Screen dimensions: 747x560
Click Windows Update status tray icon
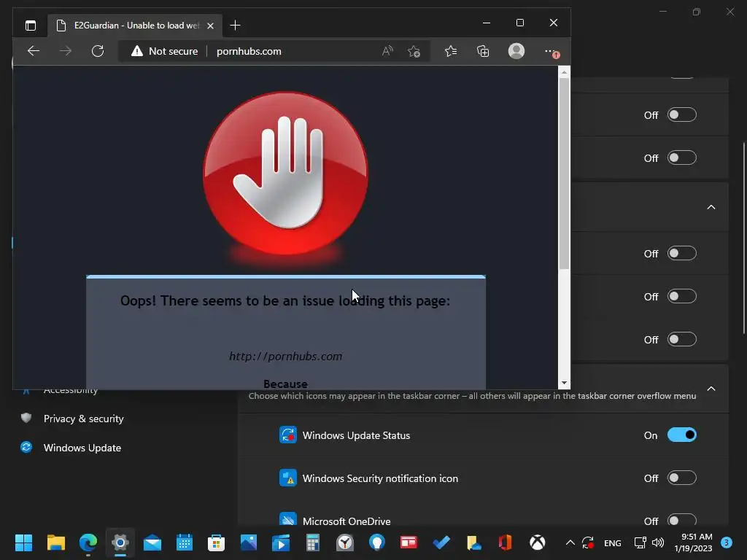(588, 542)
